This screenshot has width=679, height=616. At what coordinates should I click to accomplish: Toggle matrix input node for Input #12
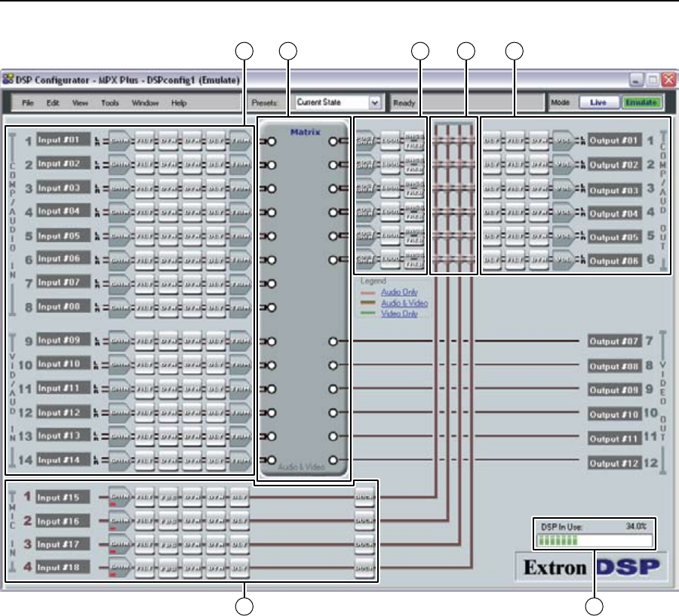coord(272,412)
